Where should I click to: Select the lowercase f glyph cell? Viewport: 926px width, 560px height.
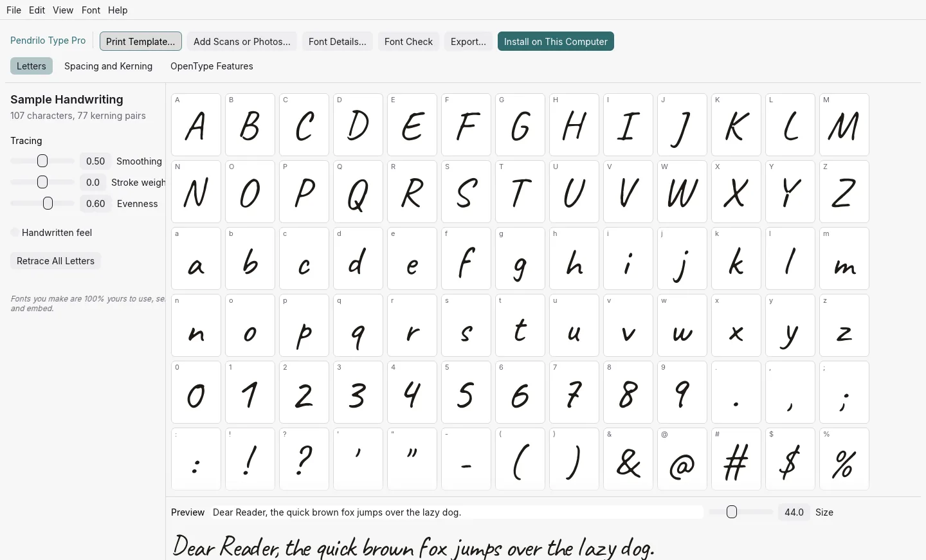click(x=466, y=258)
